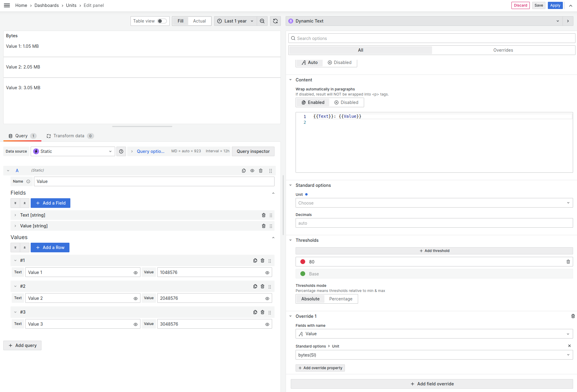
Task: Open the Data source Static dropdown
Action: (73, 151)
